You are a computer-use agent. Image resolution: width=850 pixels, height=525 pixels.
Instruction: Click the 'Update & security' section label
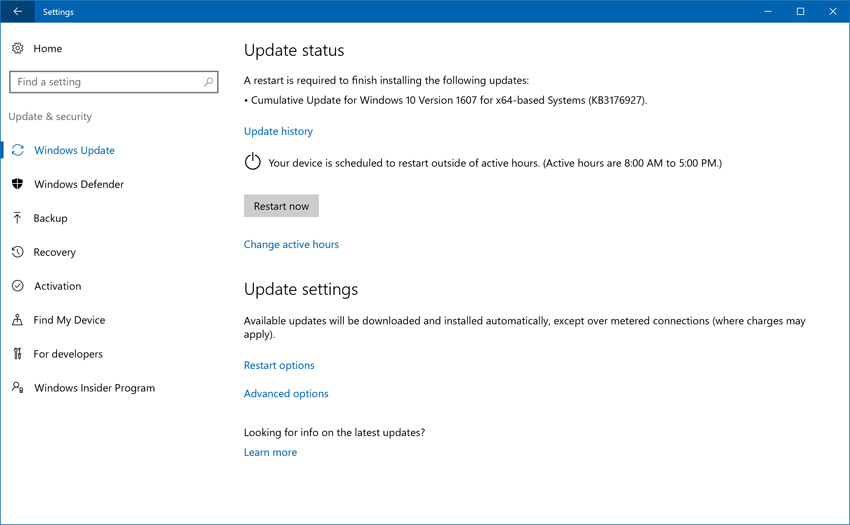point(50,117)
